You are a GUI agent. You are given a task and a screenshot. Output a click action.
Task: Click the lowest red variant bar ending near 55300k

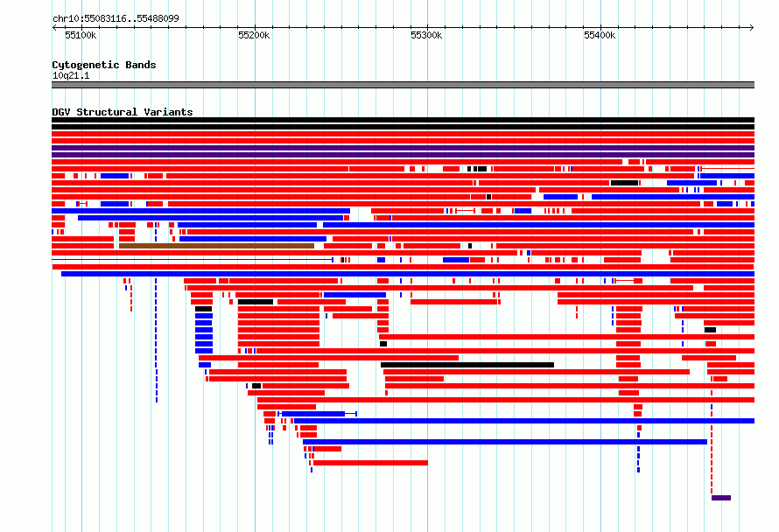[370, 463]
